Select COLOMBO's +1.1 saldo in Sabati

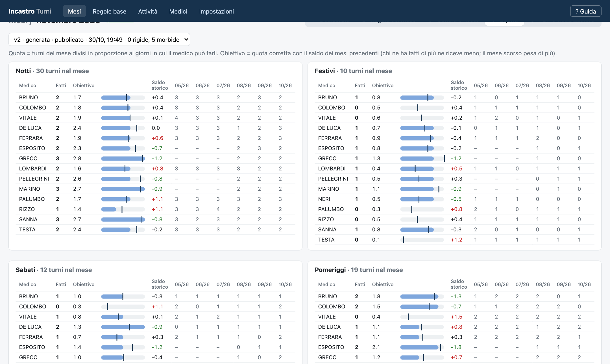point(157,307)
